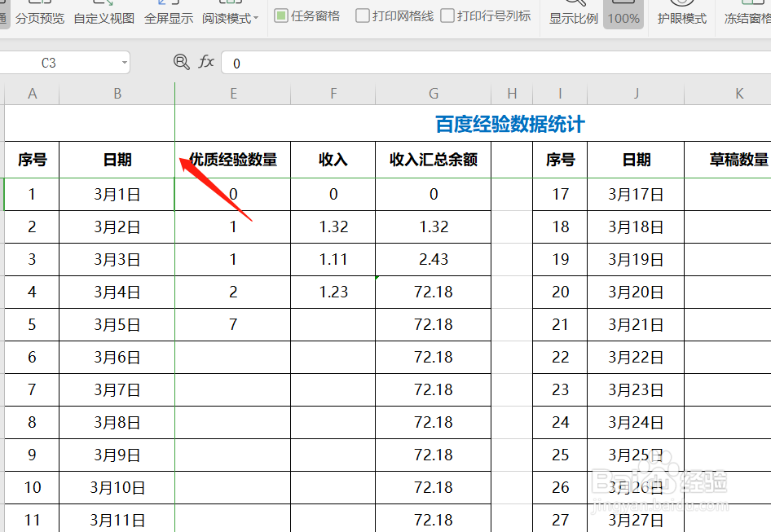Select column header G
The image size is (771, 532).
pos(432,93)
